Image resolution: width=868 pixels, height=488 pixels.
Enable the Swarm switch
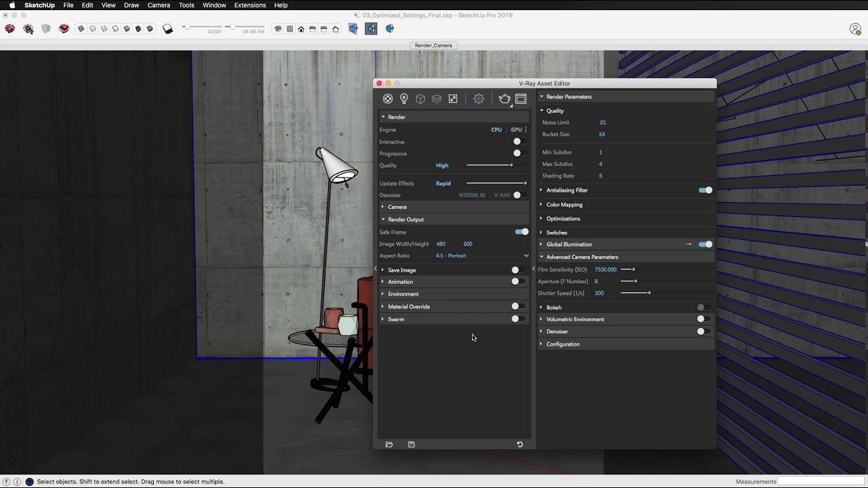(x=518, y=319)
